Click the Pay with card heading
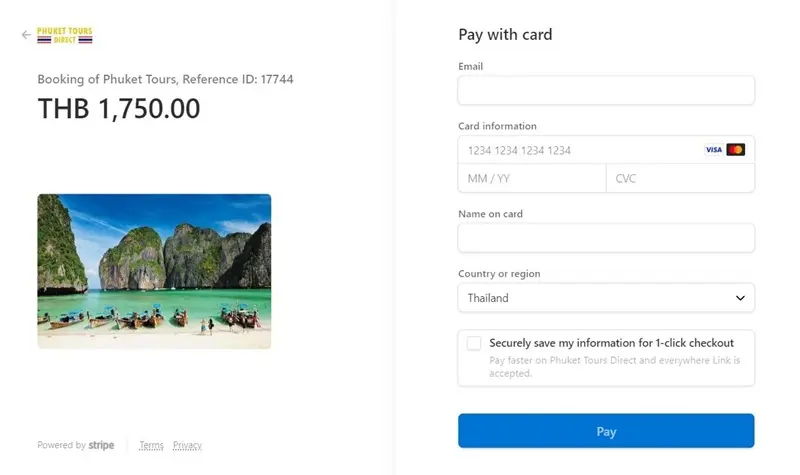This screenshot has width=800, height=475. click(505, 35)
